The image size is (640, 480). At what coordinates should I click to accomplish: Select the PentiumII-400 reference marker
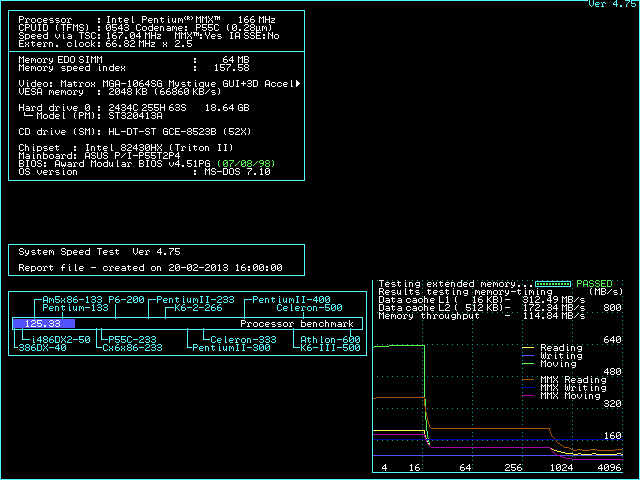point(290,300)
